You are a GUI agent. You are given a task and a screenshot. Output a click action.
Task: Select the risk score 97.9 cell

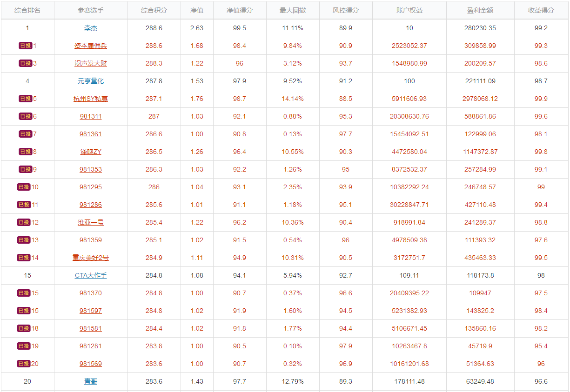346,346
